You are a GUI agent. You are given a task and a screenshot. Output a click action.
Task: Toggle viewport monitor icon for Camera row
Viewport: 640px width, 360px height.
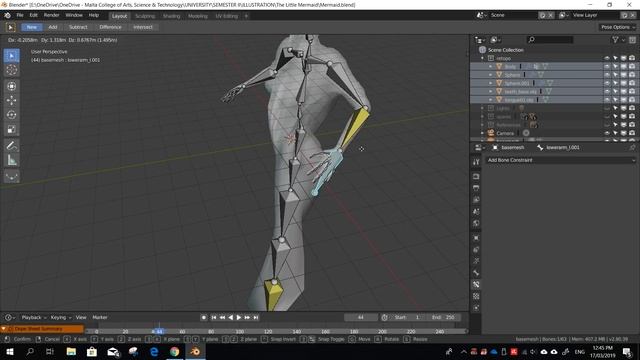623,133
